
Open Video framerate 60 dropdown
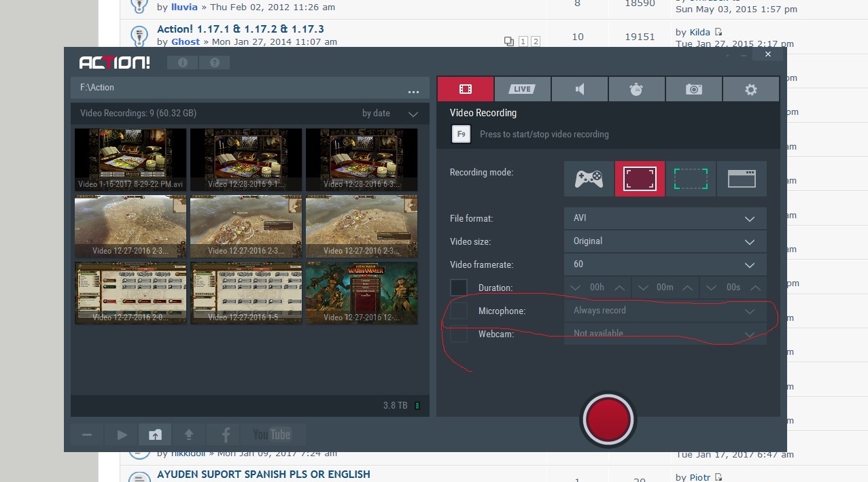click(x=665, y=264)
